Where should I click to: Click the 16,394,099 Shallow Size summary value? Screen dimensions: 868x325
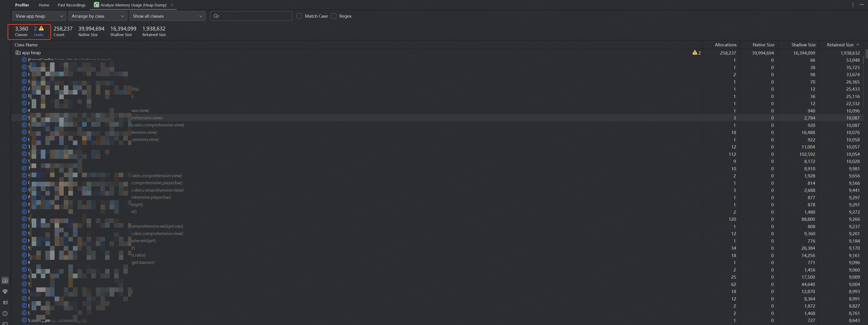tap(123, 29)
